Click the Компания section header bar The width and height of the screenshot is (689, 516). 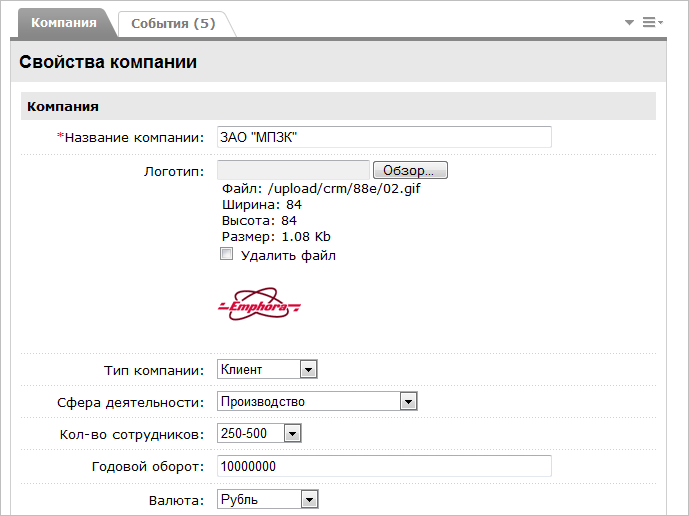click(338, 107)
